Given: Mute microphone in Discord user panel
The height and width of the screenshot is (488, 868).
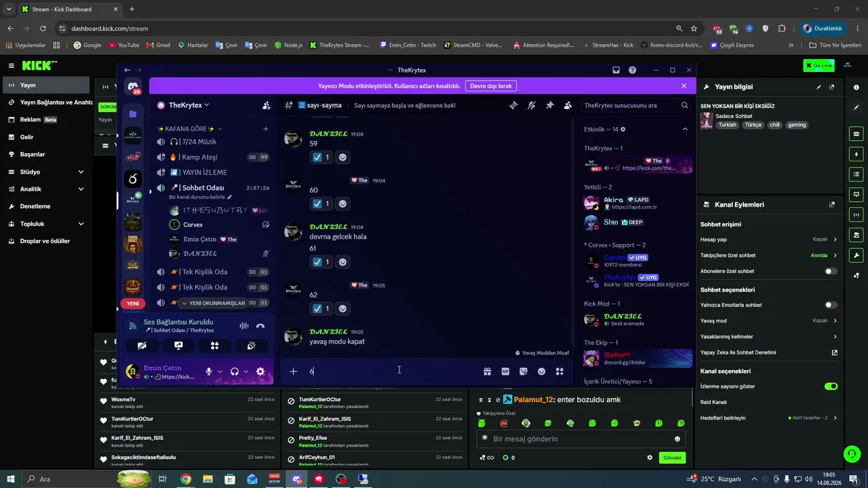Looking at the screenshot, I should click(x=209, y=371).
